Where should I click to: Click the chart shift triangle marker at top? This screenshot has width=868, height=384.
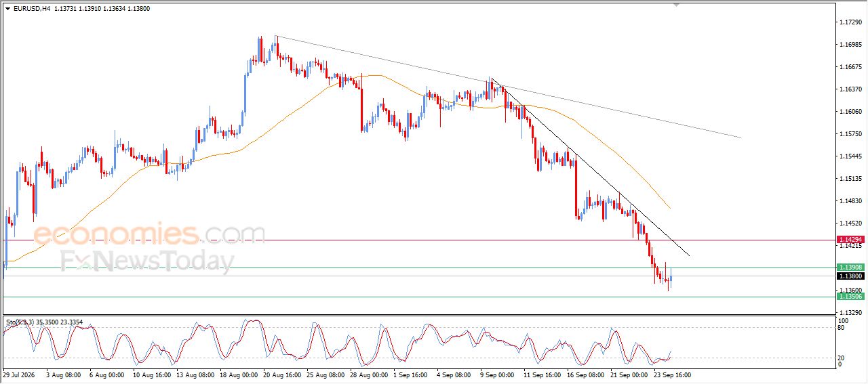675,5
